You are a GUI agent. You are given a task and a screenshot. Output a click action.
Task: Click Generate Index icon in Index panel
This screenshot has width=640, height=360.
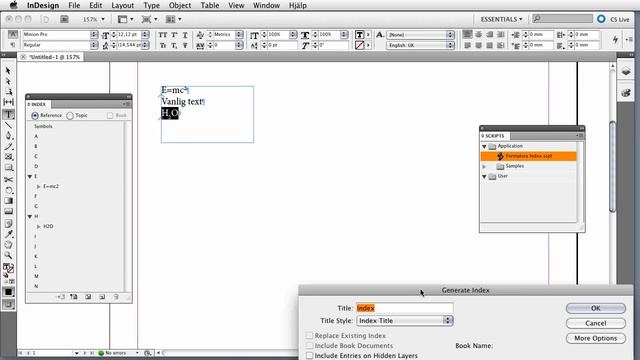[x=88, y=297]
